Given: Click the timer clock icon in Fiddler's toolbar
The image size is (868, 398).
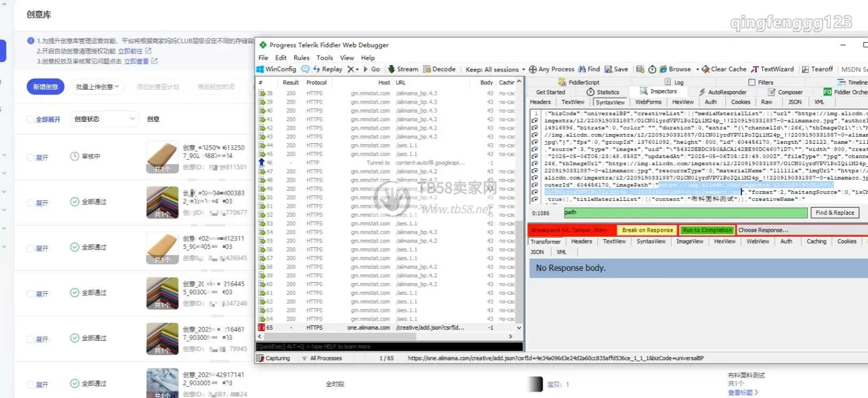Looking at the screenshot, I should click(652, 69).
